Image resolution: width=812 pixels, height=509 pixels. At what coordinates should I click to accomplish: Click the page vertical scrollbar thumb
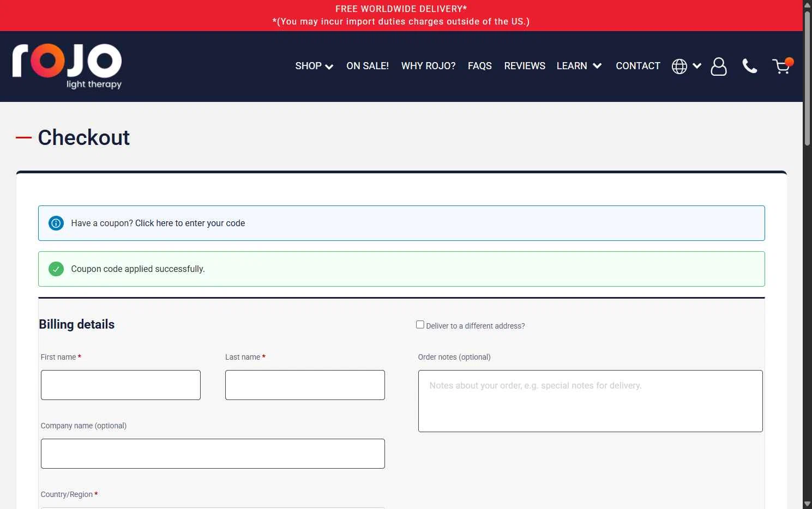pyautogui.click(x=807, y=77)
